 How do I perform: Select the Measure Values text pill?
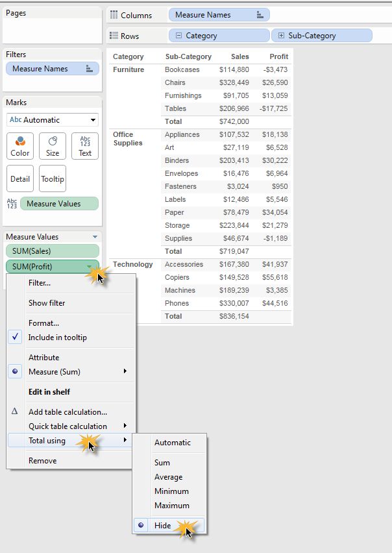tap(59, 204)
